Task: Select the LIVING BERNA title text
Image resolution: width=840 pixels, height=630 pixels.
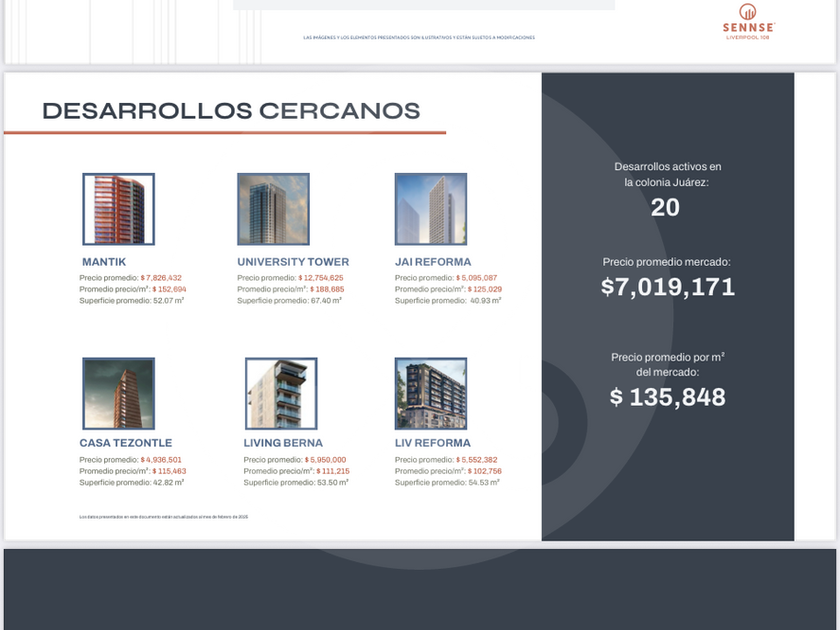Action: click(283, 443)
